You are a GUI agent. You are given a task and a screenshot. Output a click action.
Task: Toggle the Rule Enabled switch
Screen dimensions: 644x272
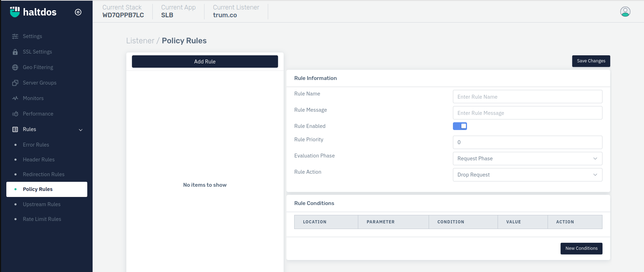point(460,126)
